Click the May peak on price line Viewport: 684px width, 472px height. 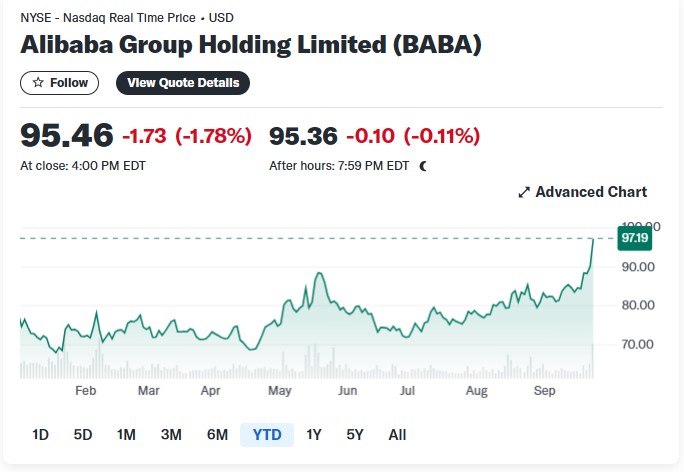320,273
